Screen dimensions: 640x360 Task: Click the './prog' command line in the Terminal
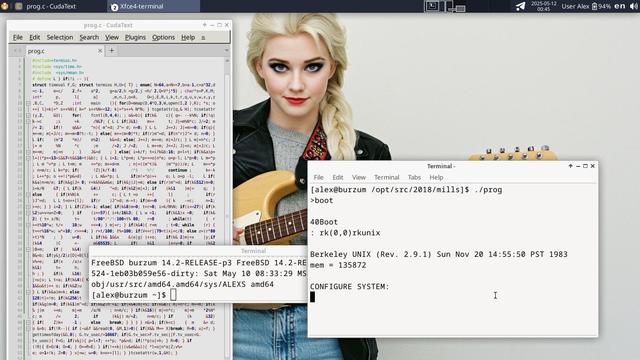click(x=406, y=189)
